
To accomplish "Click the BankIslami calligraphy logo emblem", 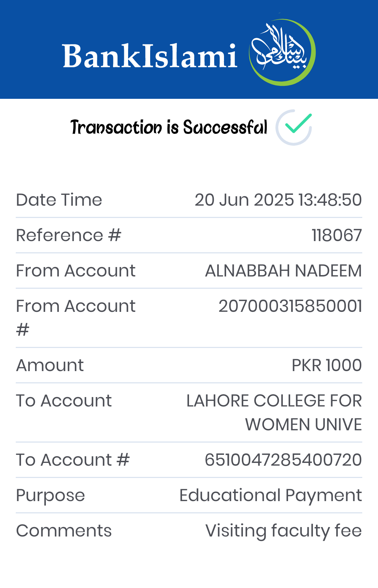I will [x=282, y=52].
